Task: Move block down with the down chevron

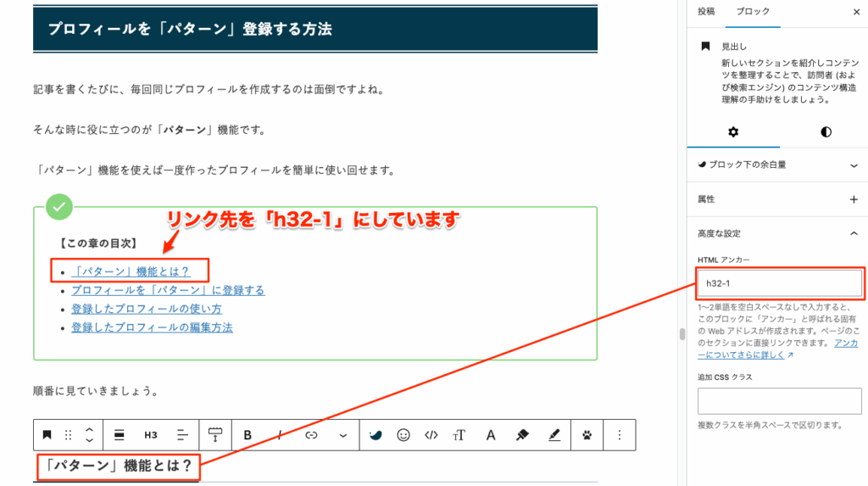Action: point(90,440)
